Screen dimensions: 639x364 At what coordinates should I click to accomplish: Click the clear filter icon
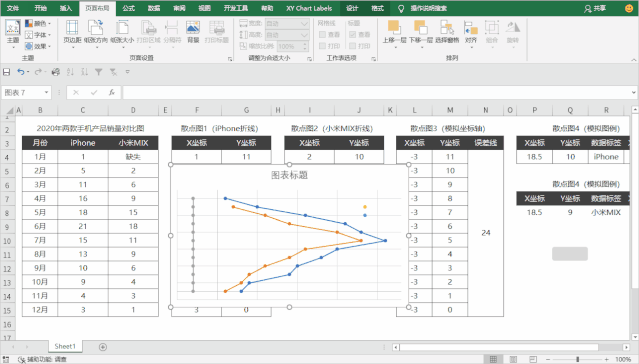[x=113, y=72]
